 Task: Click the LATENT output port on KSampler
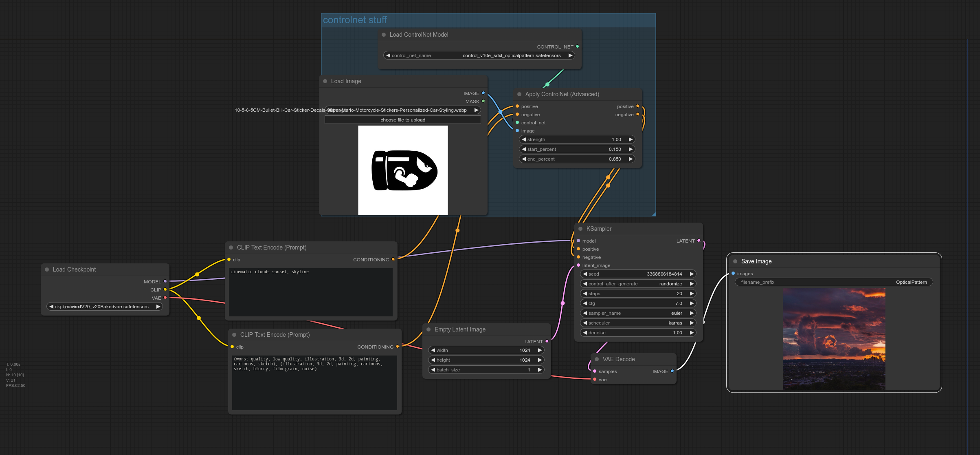coord(699,241)
